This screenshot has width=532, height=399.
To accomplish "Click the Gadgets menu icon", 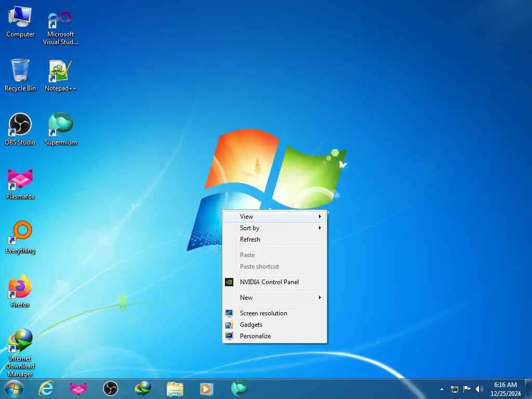I will [229, 325].
